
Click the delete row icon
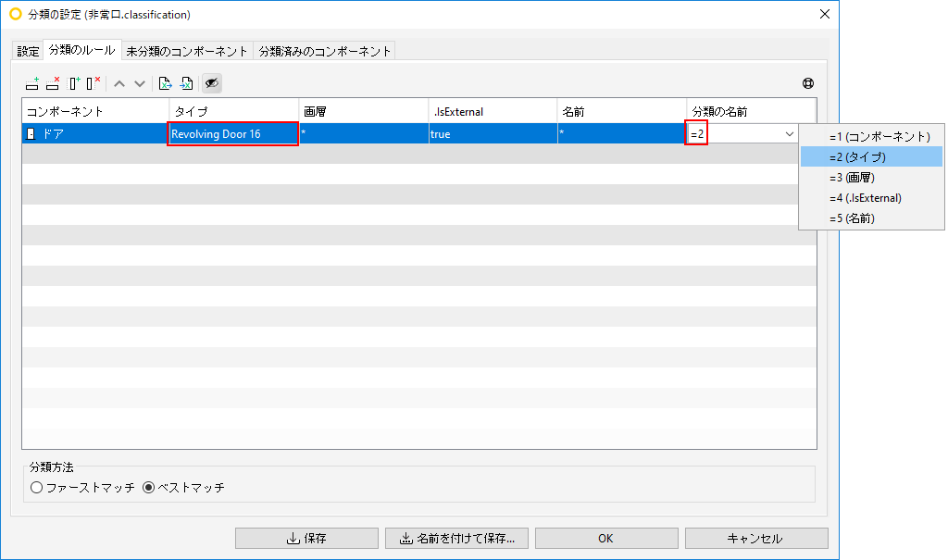[x=53, y=83]
